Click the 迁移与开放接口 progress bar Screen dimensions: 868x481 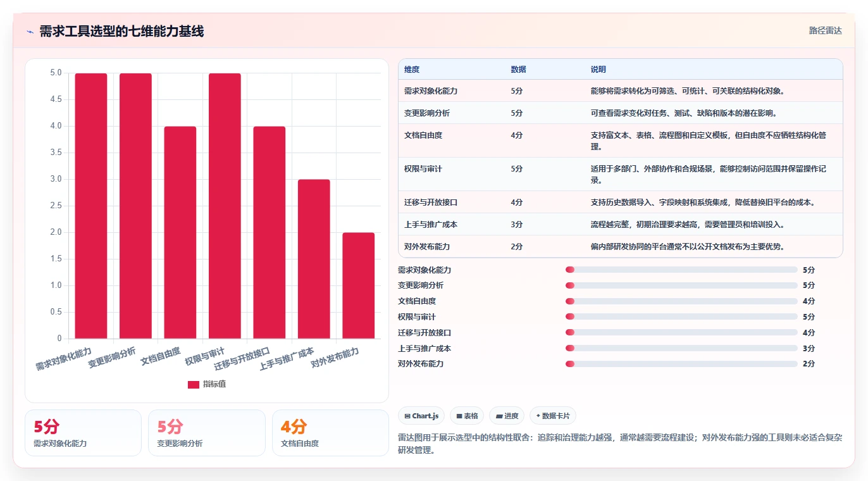(x=681, y=332)
